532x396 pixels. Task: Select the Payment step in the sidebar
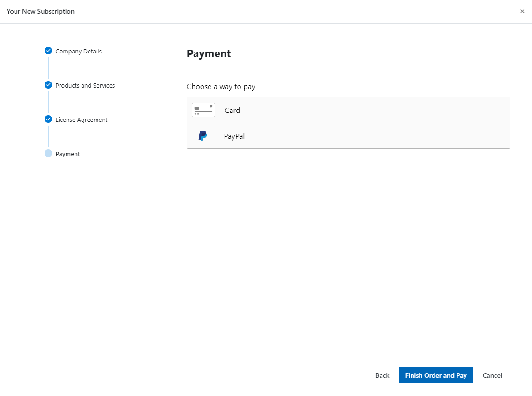(x=67, y=153)
